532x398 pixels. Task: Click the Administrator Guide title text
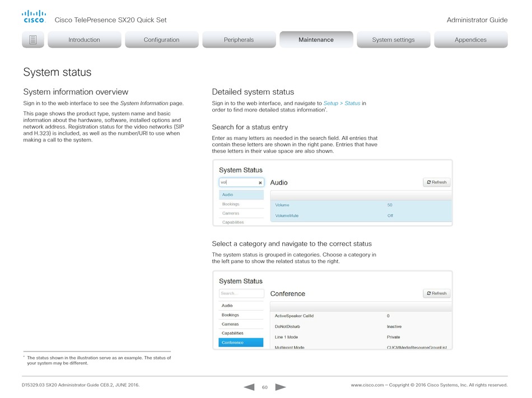pyautogui.click(x=477, y=20)
